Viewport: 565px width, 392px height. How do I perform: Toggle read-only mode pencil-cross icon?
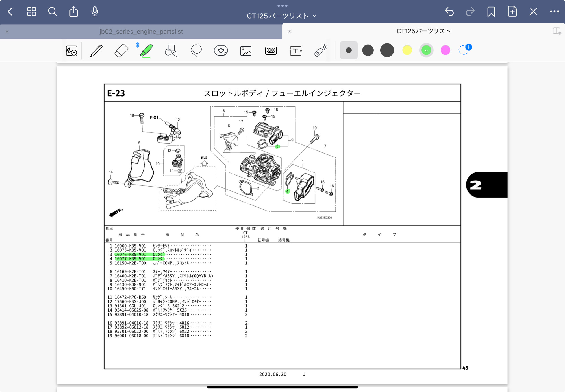[x=533, y=12]
